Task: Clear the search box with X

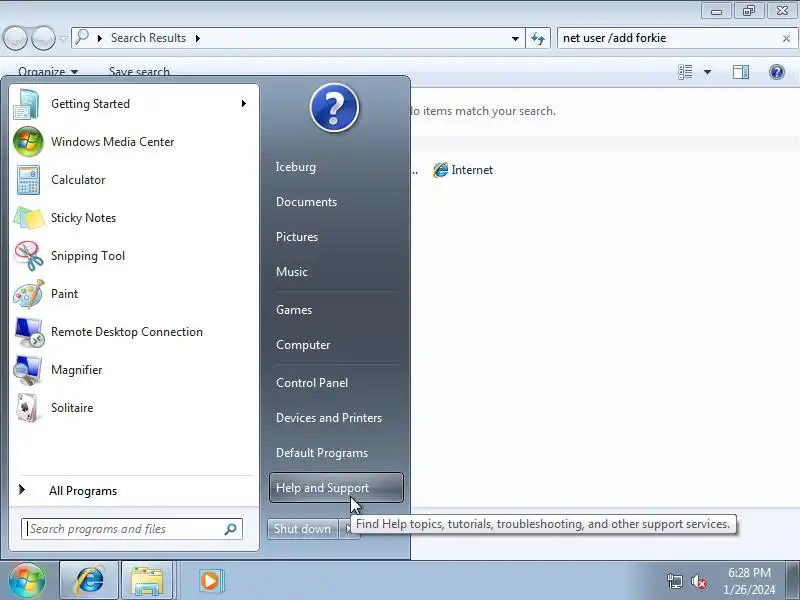Action: click(x=786, y=38)
